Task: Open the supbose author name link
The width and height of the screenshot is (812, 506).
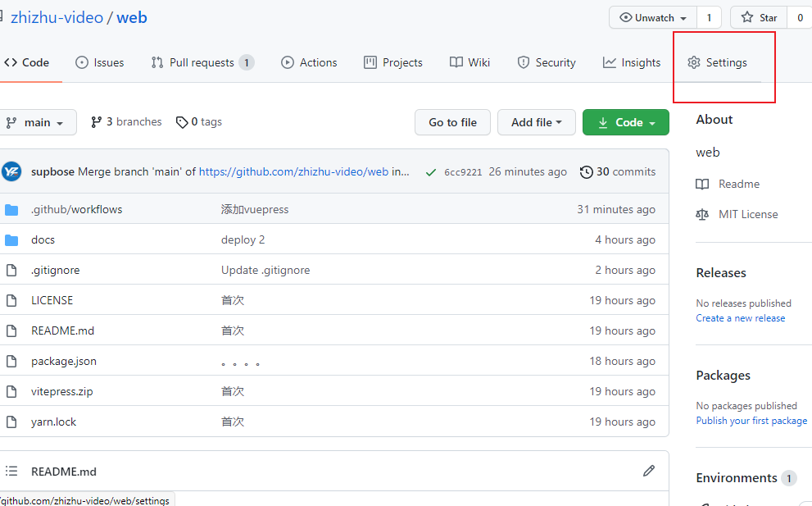Action: [52, 172]
